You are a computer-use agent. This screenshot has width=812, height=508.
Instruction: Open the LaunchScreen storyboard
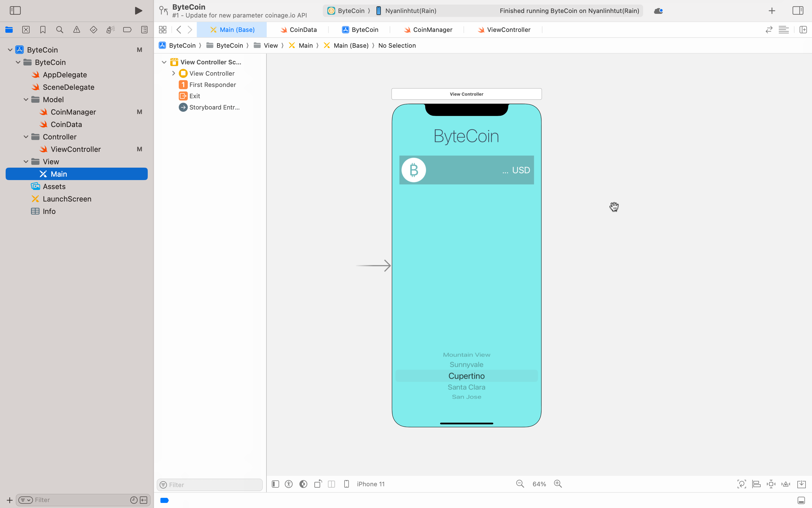click(x=67, y=199)
